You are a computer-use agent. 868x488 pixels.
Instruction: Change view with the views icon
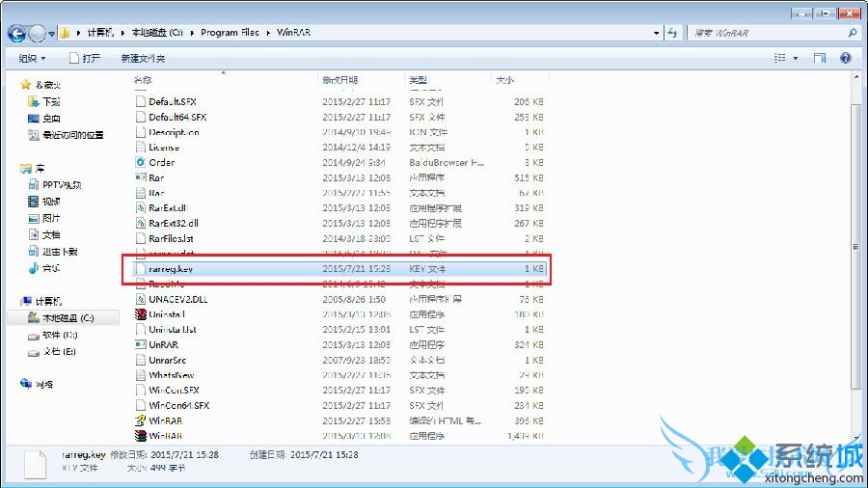point(779,58)
